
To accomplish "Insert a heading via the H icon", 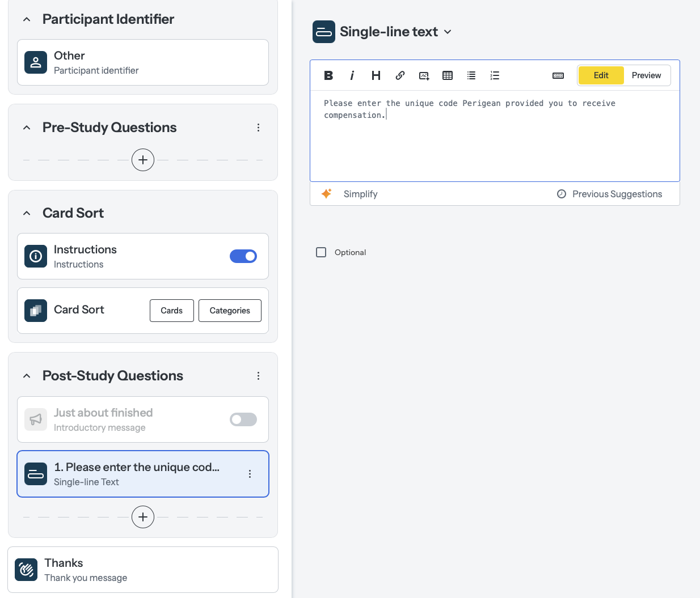I will (x=376, y=75).
